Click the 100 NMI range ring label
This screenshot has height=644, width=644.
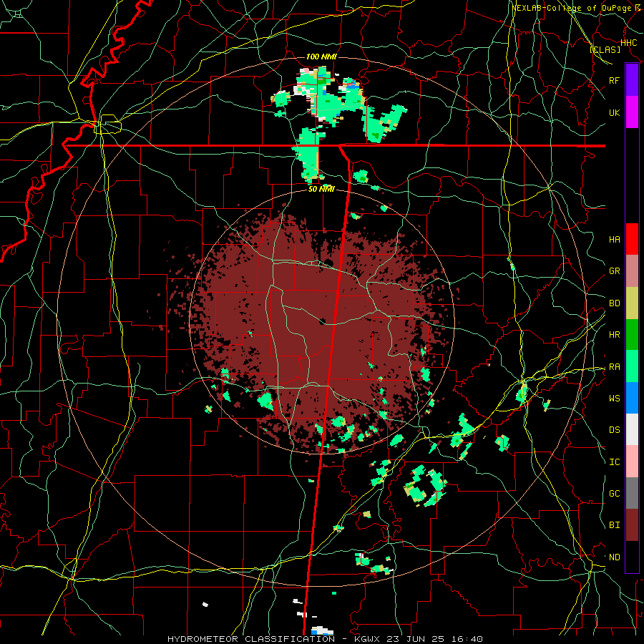click(321, 57)
